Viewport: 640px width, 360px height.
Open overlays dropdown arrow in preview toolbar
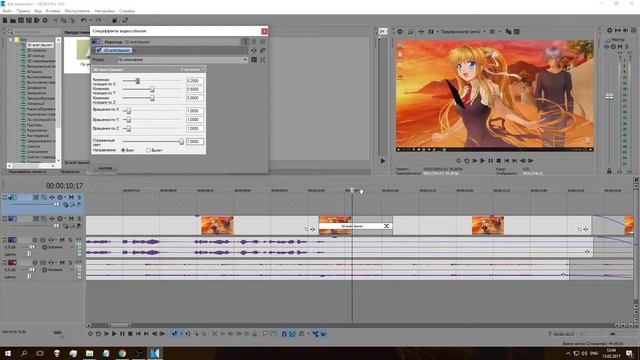click(499, 31)
